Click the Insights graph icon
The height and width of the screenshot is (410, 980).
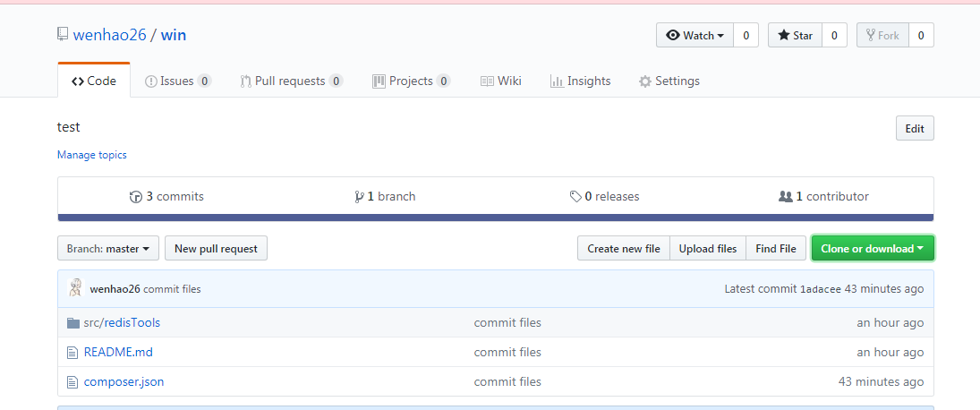pyautogui.click(x=557, y=81)
